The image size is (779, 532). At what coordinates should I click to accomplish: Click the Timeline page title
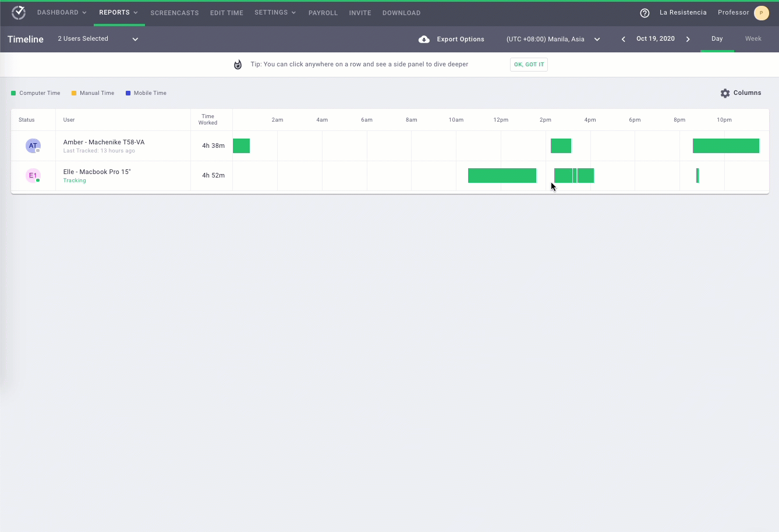26,39
